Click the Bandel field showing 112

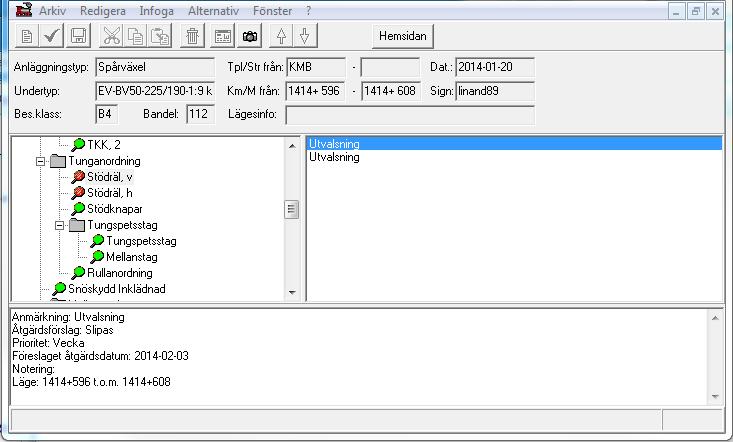click(x=200, y=114)
